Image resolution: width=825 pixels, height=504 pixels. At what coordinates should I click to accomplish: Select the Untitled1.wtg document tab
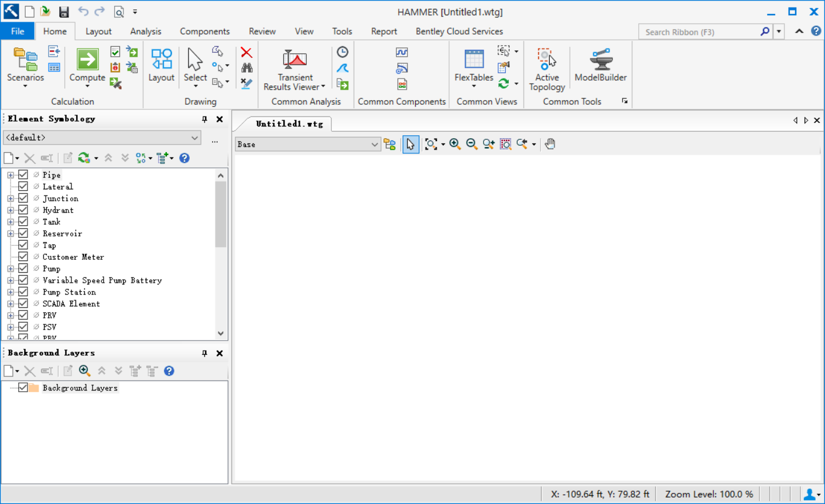point(289,124)
